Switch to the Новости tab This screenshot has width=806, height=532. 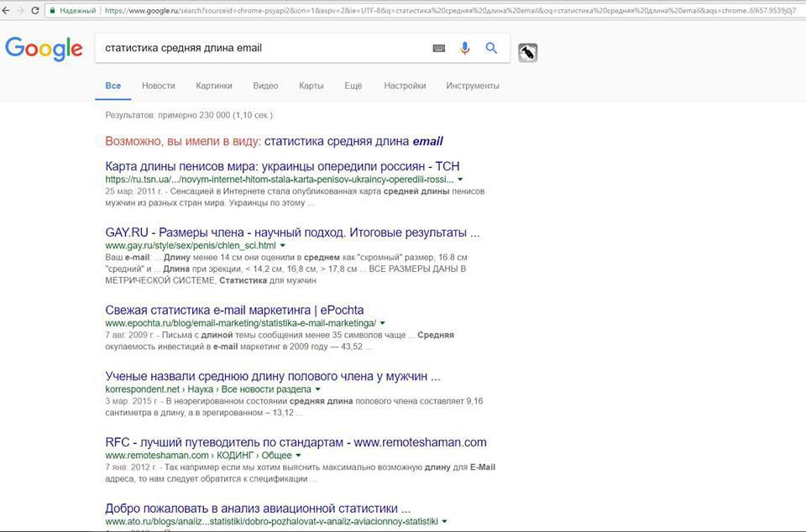159,86
